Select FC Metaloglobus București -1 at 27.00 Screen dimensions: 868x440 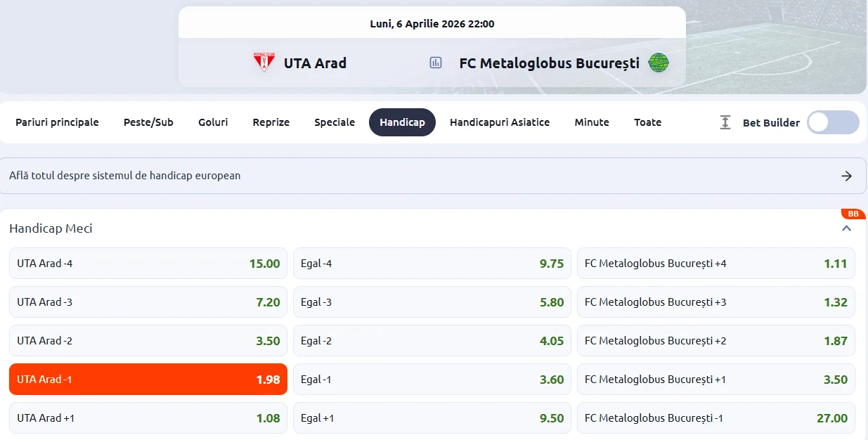click(x=716, y=418)
